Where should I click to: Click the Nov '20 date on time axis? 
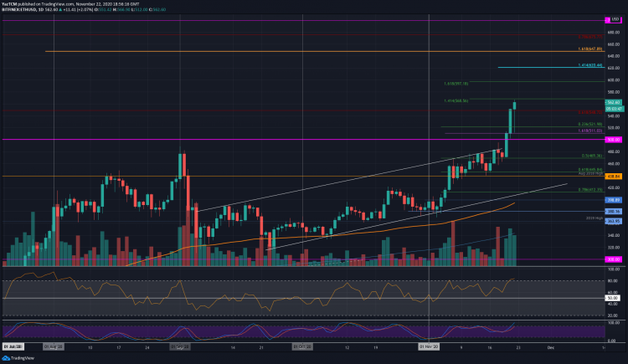[429, 345]
